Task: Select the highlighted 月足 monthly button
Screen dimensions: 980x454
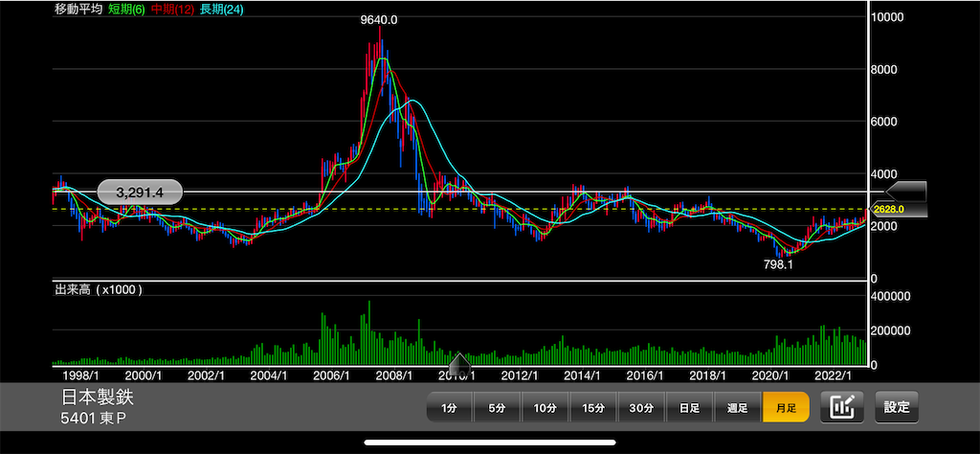Action: [x=786, y=408]
